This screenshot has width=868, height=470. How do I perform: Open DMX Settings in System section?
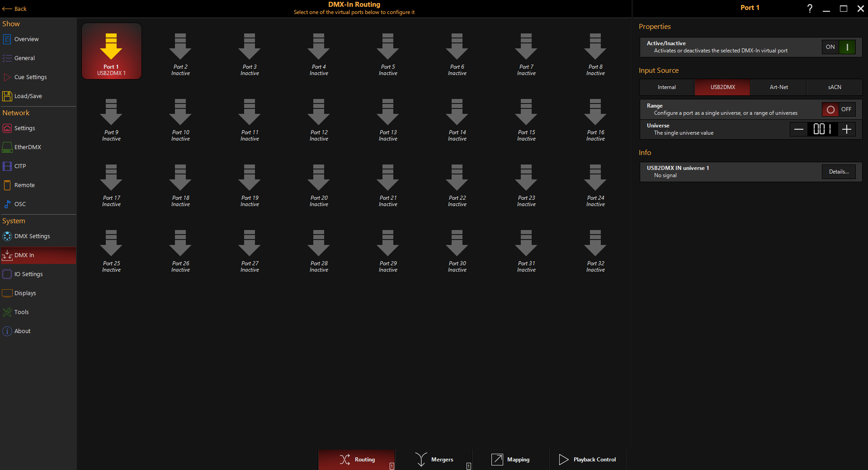pyautogui.click(x=32, y=236)
